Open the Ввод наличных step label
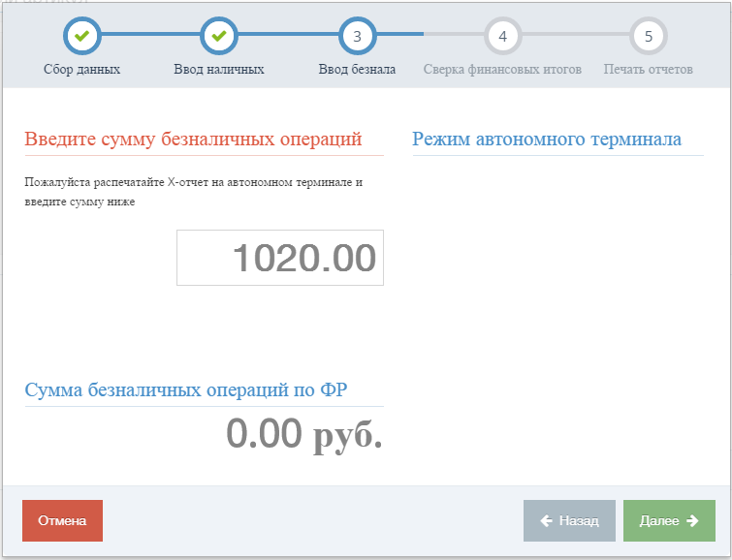Viewport: 732px width, 560px height. (219, 69)
